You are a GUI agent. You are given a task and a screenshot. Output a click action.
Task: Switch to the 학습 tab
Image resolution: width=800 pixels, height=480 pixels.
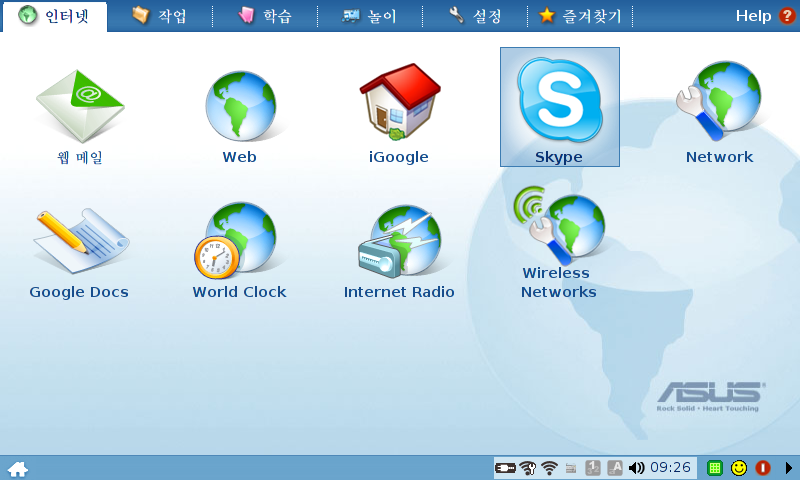(265, 16)
